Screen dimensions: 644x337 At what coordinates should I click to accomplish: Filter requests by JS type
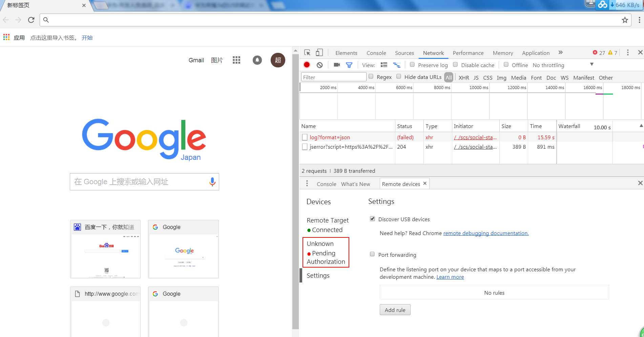476,78
